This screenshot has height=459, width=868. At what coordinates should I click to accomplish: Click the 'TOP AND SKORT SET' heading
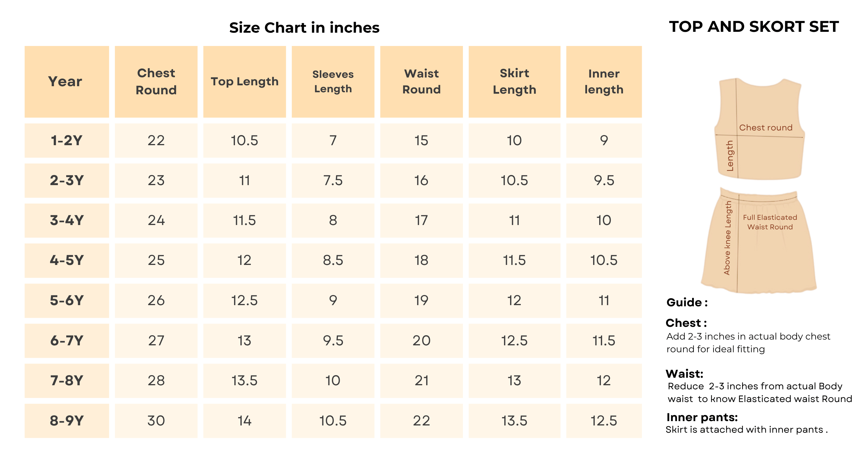[x=754, y=27]
